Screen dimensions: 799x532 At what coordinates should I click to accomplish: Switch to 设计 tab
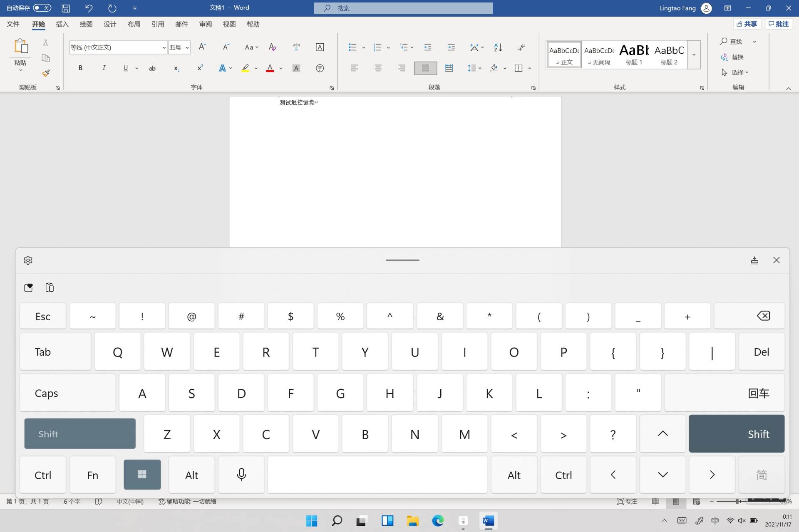pos(110,24)
